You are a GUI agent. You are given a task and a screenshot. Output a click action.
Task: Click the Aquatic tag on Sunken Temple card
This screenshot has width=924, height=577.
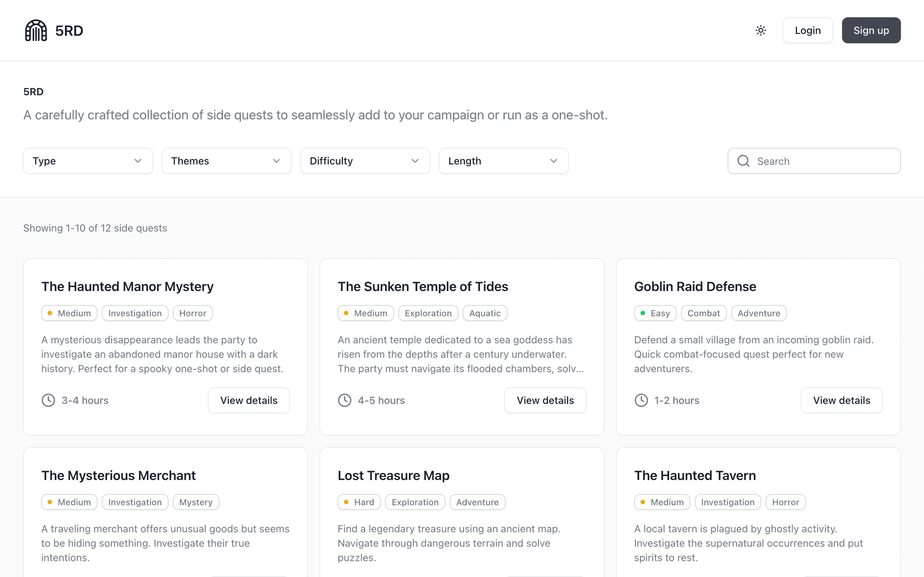tap(484, 313)
